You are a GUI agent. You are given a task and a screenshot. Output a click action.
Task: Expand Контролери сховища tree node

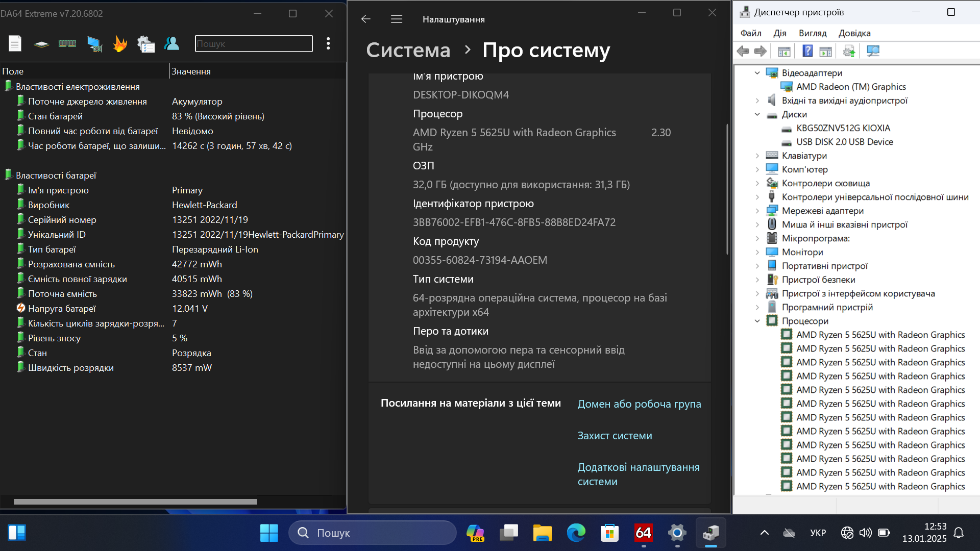click(757, 183)
